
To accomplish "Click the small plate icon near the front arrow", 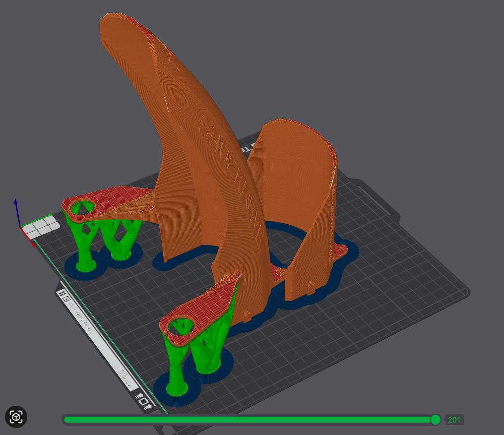I will [143, 401].
